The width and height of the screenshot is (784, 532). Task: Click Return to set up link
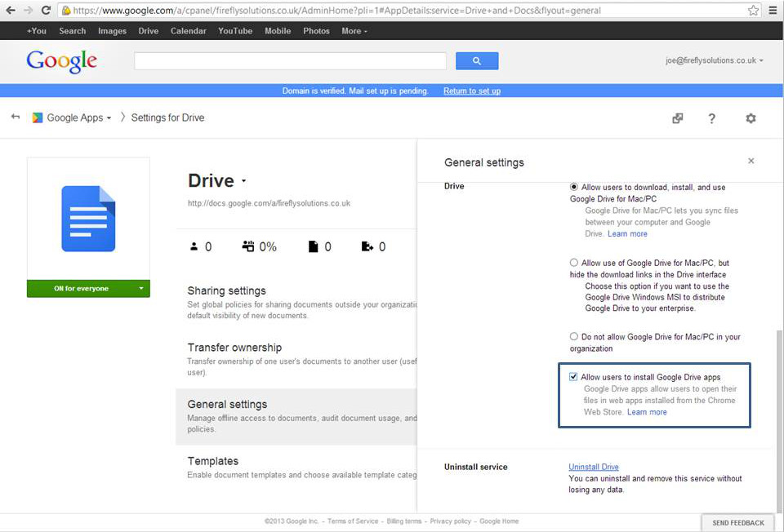click(471, 91)
